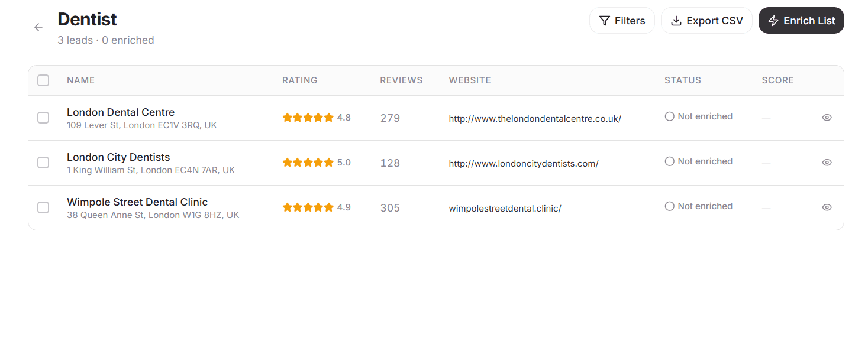Select the Wimpole Street Dental Clinic name
Viewport: 868px width, 354px height.
click(137, 202)
